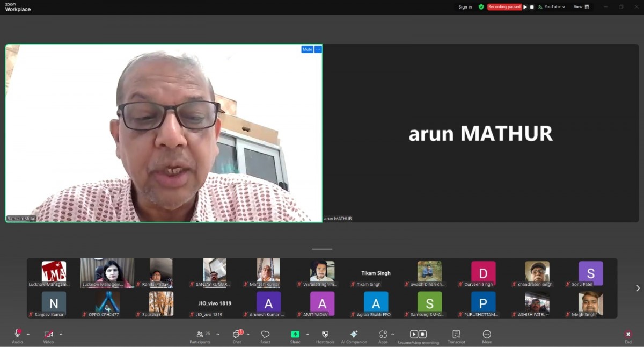Expand audio options arrow next to Audio
The image size is (644, 347).
(28, 334)
